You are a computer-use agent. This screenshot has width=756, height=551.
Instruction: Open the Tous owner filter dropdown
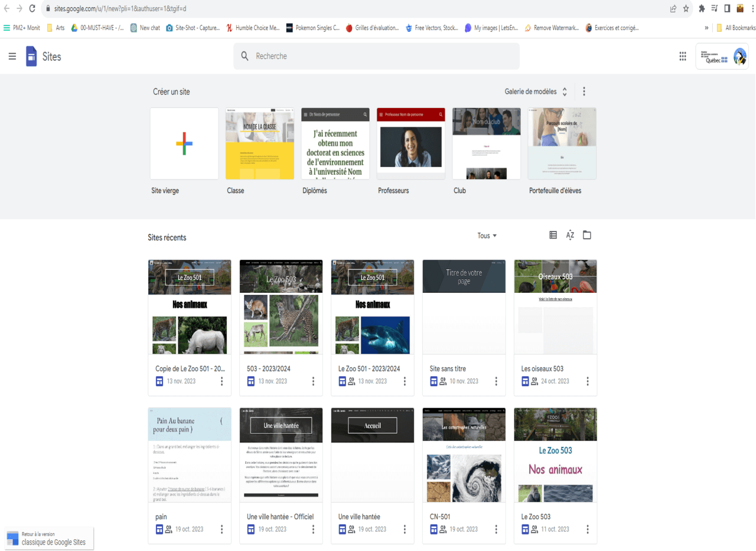(x=487, y=236)
